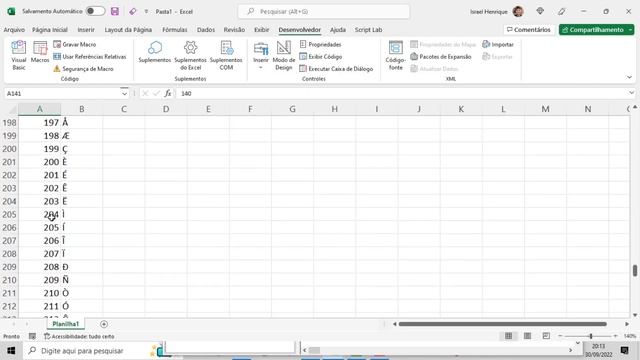Collapse the ribbon with the chevron

coord(629,77)
